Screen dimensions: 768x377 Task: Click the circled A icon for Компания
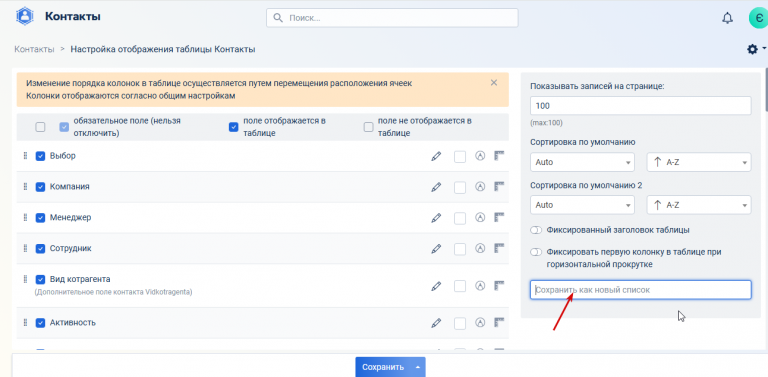[480, 187]
